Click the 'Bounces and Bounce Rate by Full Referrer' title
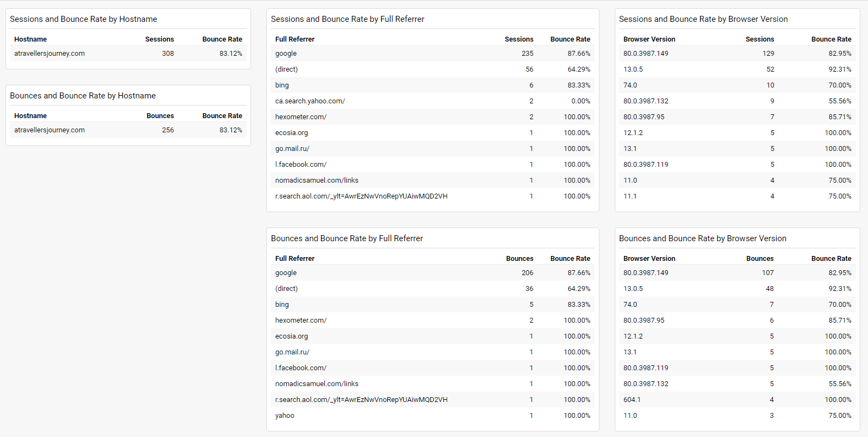The height and width of the screenshot is (437, 868). click(x=347, y=238)
